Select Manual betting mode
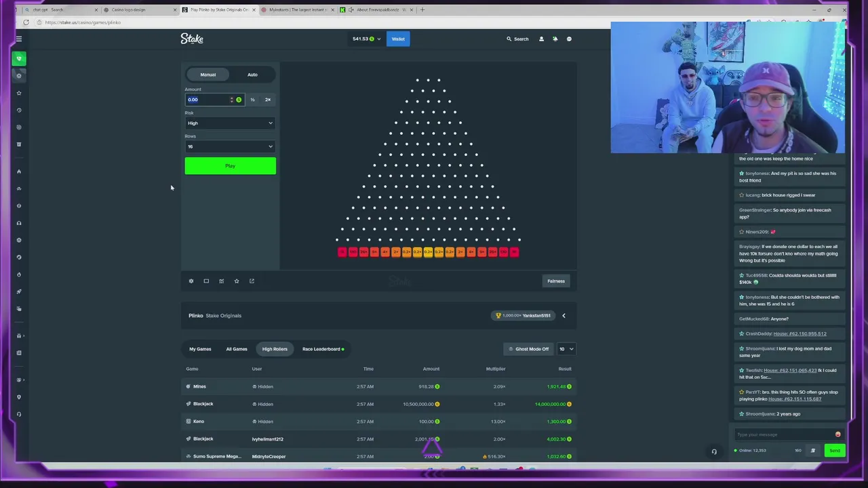Screen dimensions: 868x488 coord(208,75)
